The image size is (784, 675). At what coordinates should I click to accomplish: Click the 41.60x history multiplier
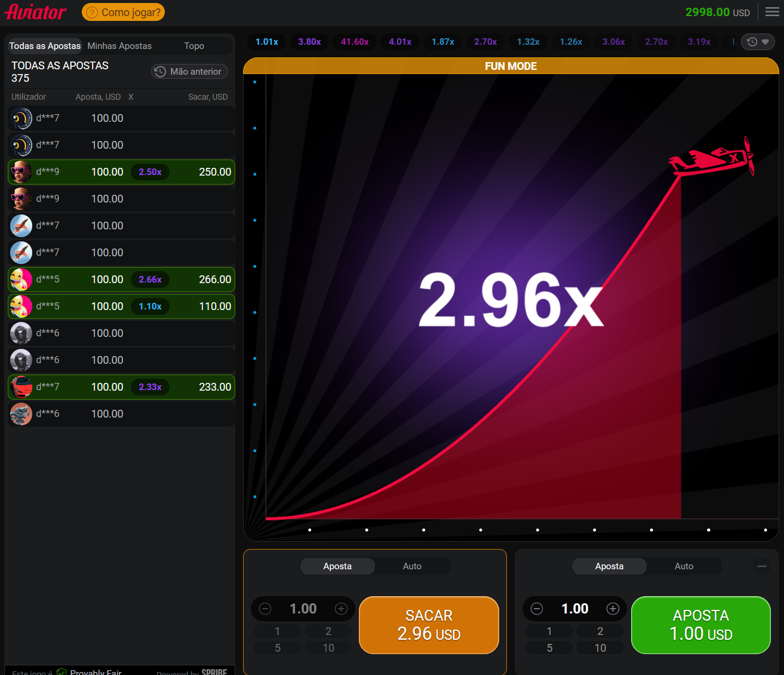[355, 42]
